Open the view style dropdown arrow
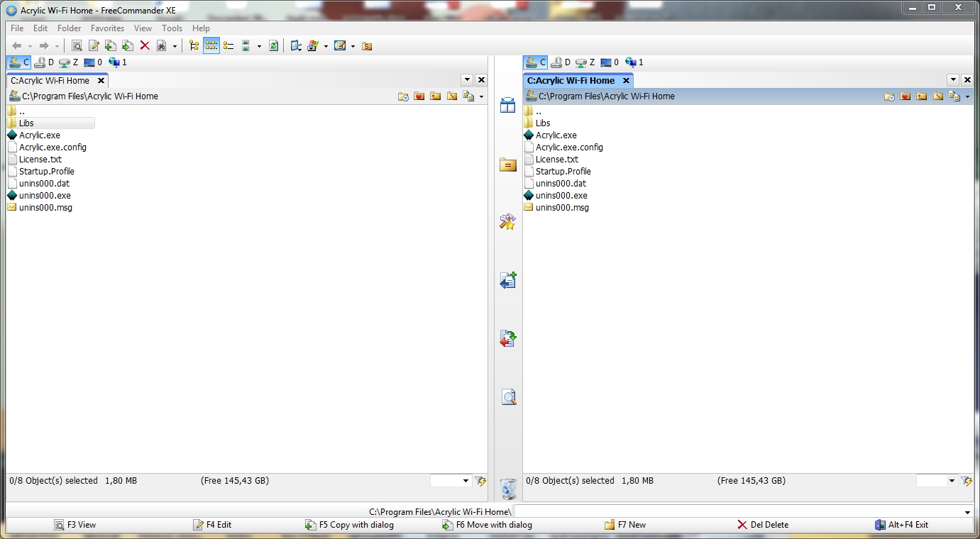Image resolution: width=980 pixels, height=539 pixels. click(258, 45)
